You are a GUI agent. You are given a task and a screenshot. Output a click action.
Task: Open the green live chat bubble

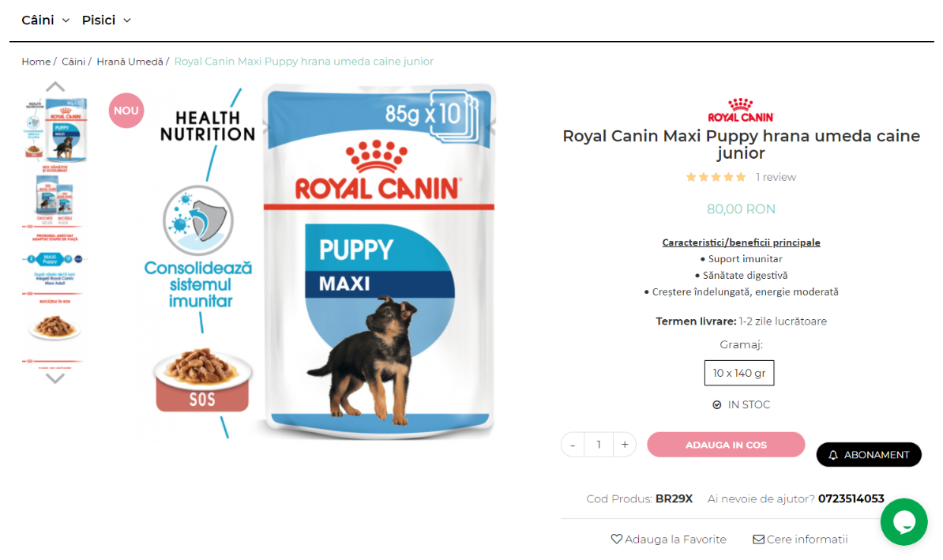pos(904,521)
